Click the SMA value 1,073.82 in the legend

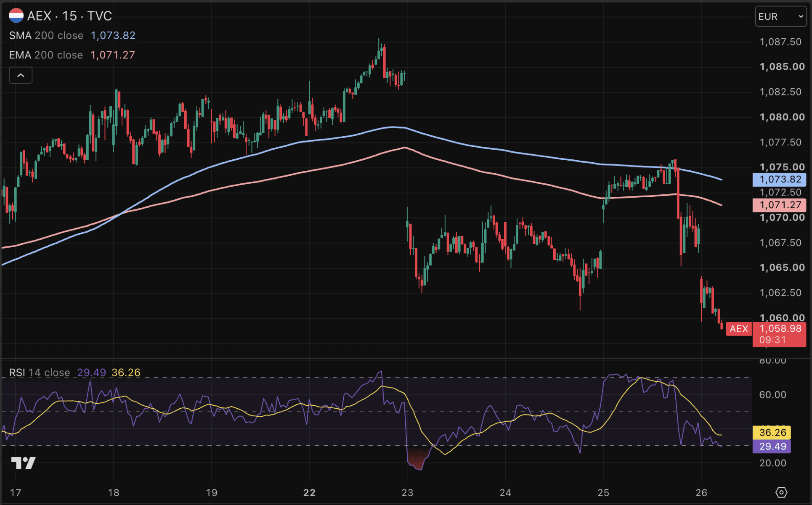tap(113, 35)
